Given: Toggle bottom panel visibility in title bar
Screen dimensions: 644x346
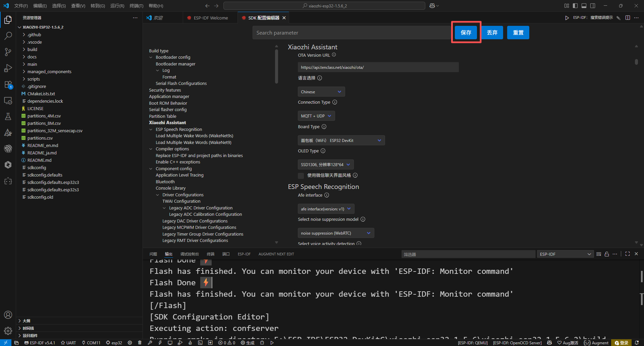Looking at the screenshot, I should pos(584,6).
